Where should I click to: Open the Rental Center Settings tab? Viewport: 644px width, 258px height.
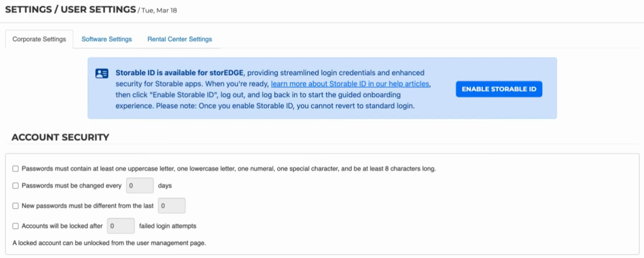click(x=180, y=39)
